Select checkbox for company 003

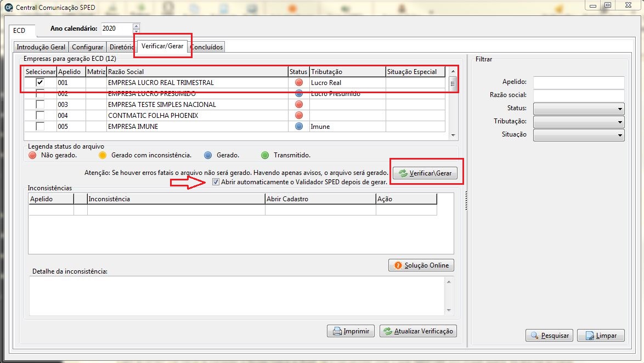pyautogui.click(x=40, y=105)
